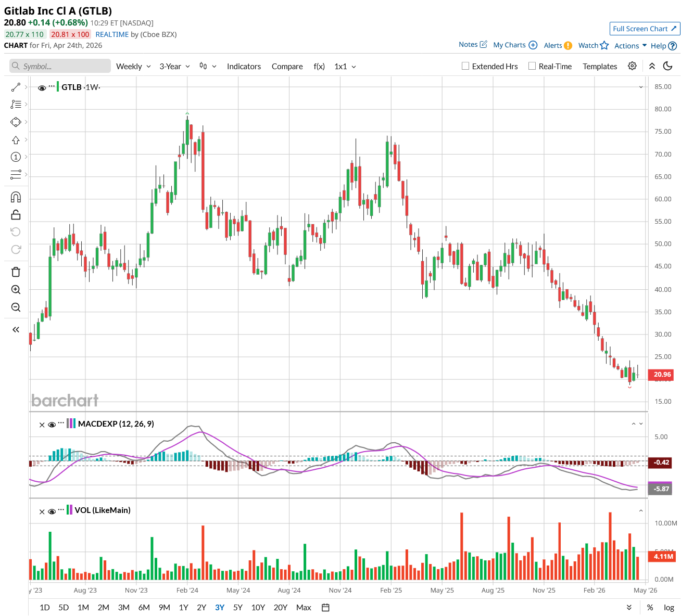This screenshot has width=681, height=616.
Task: Open the candlestick chart type dropdown
Action: click(x=208, y=66)
